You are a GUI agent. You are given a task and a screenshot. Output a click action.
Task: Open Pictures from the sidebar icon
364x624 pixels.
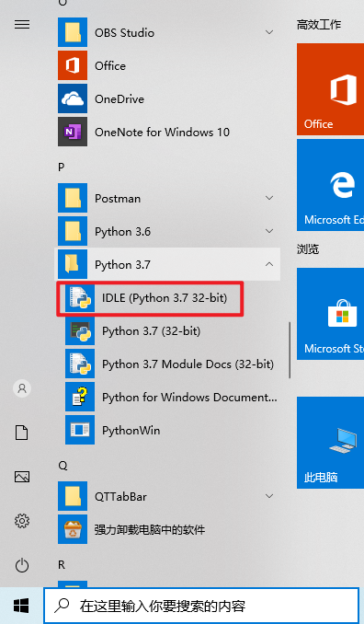click(x=22, y=477)
